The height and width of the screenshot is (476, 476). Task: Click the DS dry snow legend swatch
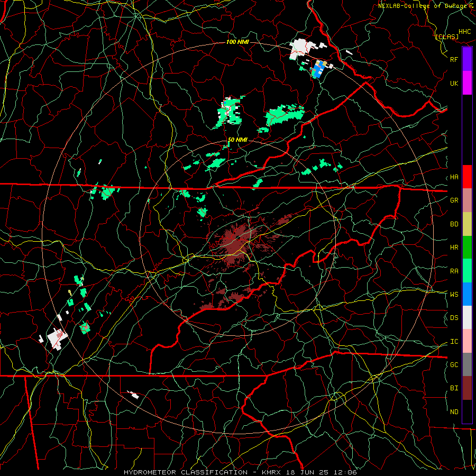tap(467, 317)
